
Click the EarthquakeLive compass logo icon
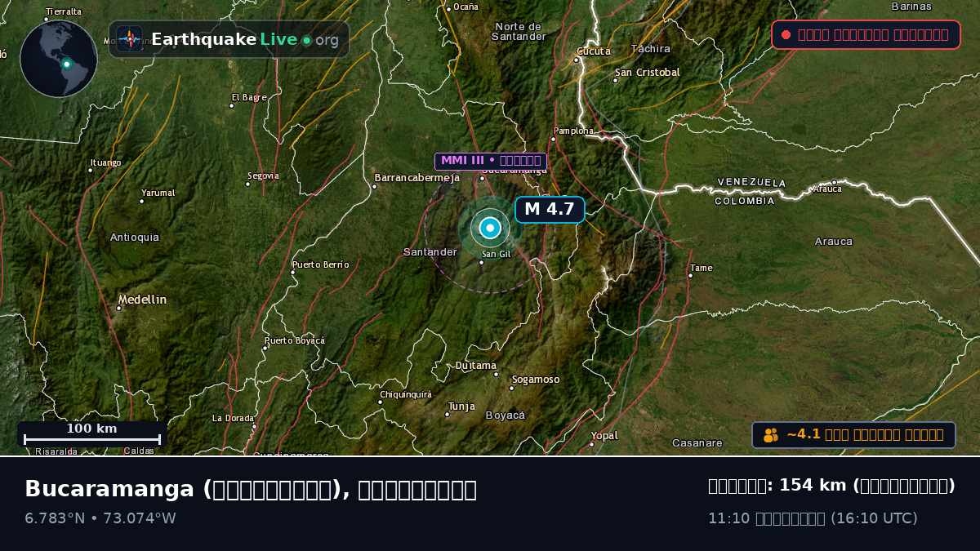pos(129,39)
